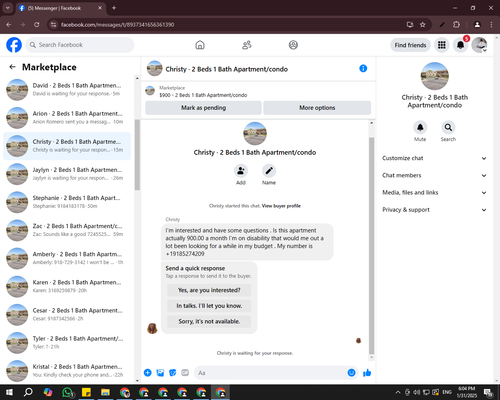Open conversation information blue icon
This screenshot has height=400, width=500.
pyautogui.click(x=363, y=69)
